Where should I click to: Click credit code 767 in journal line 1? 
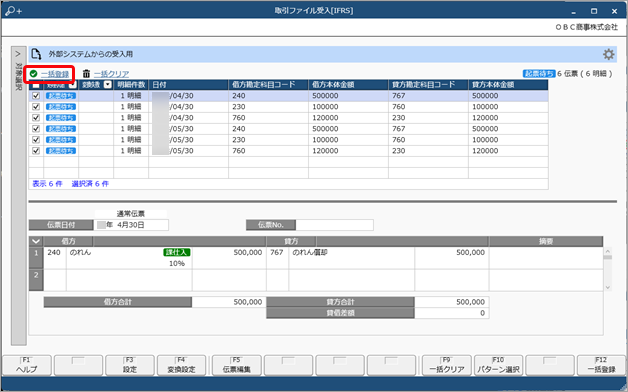pyautogui.click(x=277, y=253)
